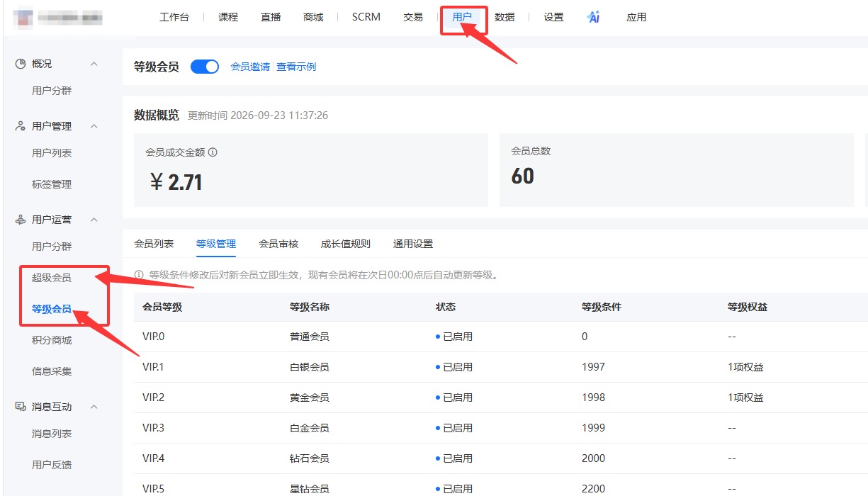Screen dimensions: 868x496
Task: Open 信息采集 in the sidebar
Action: pos(52,371)
